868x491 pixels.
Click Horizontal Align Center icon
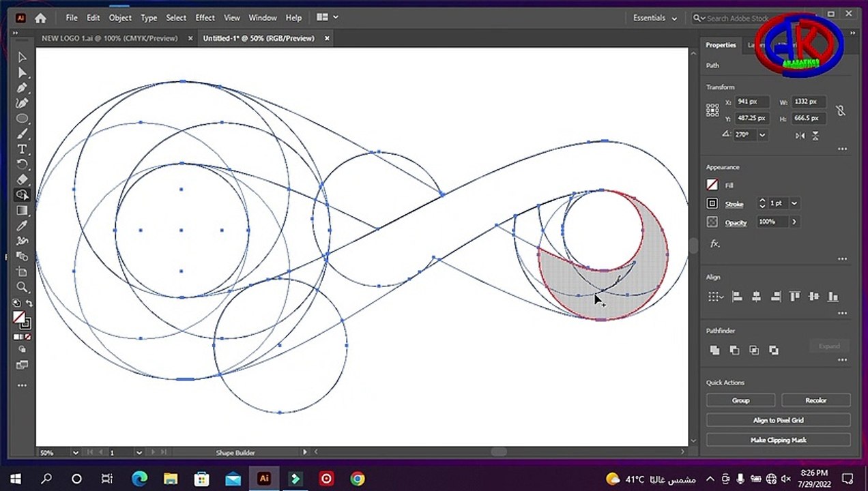coord(756,297)
